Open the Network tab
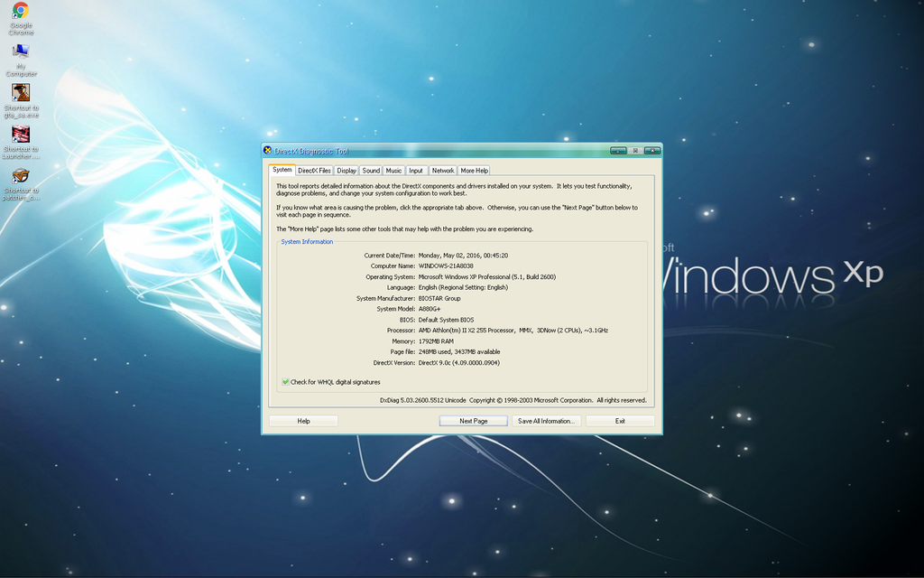 (443, 171)
